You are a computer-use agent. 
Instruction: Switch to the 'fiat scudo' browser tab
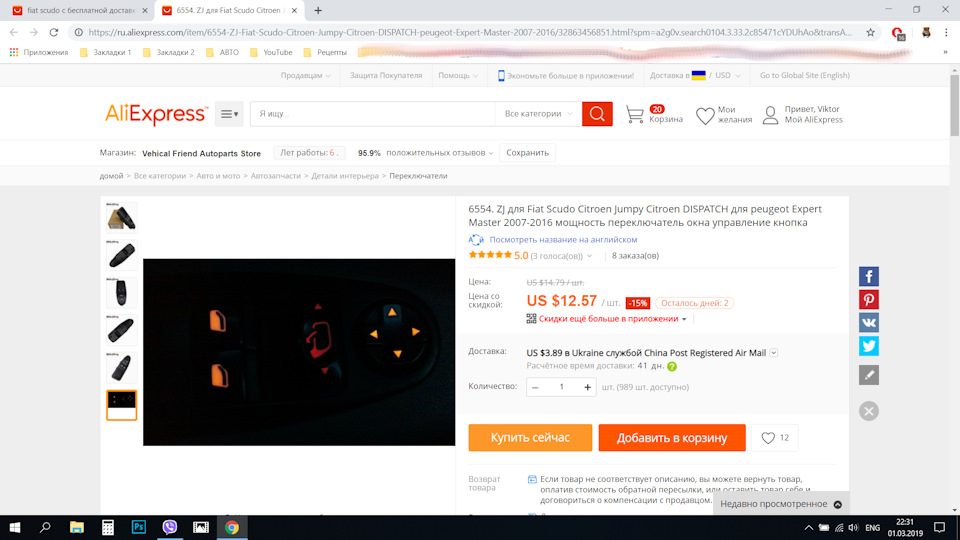[81, 10]
